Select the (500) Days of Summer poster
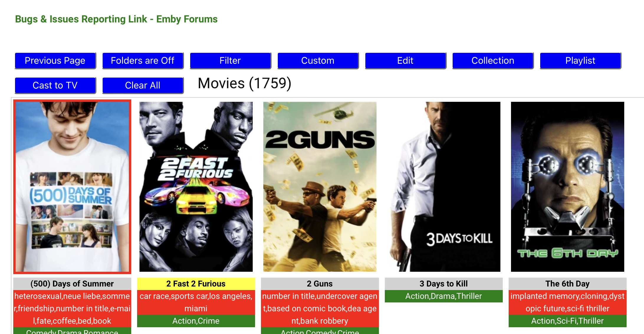 pyautogui.click(x=72, y=186)
